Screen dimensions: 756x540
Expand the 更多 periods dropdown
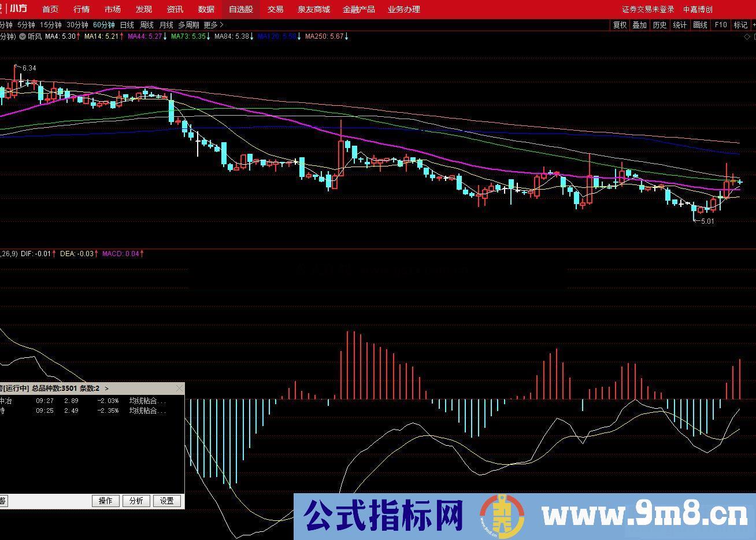click(212, 25)
